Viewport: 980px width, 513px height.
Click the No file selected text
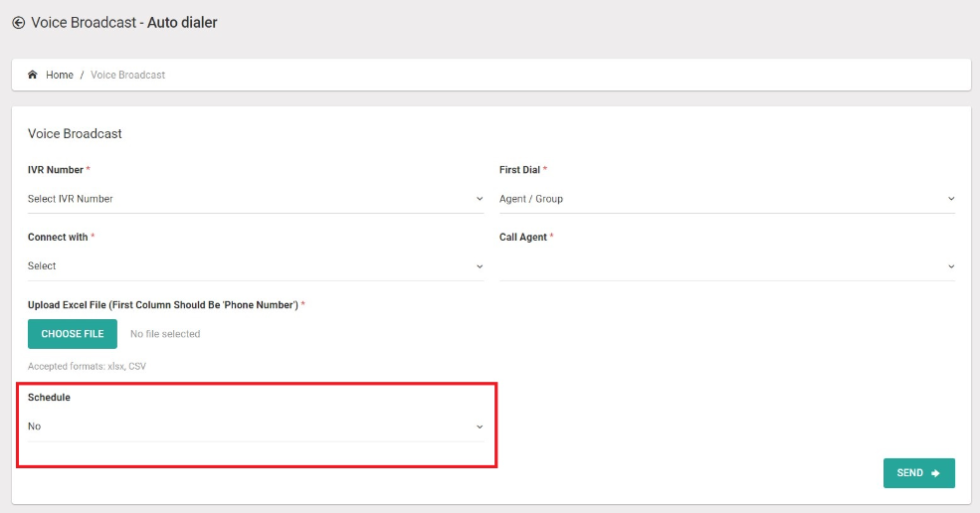(x=165, y=334)
